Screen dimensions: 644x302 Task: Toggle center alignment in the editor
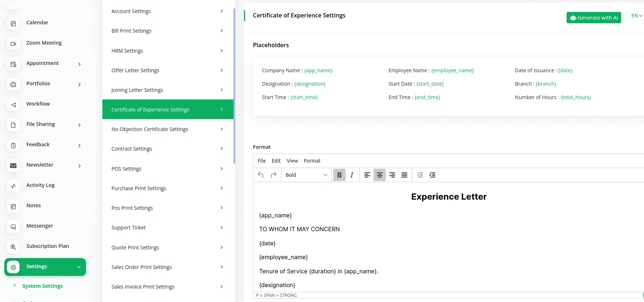tap(380, 175)
